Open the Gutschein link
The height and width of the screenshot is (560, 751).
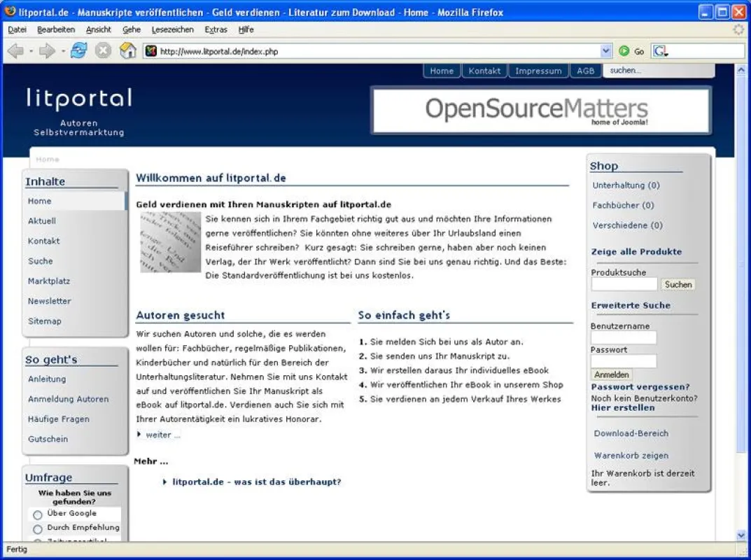tap(48, 440)
